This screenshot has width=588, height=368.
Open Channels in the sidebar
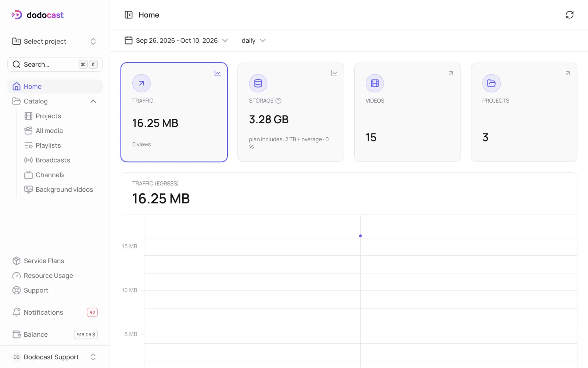pyautogui.click(x=50, y=175)
